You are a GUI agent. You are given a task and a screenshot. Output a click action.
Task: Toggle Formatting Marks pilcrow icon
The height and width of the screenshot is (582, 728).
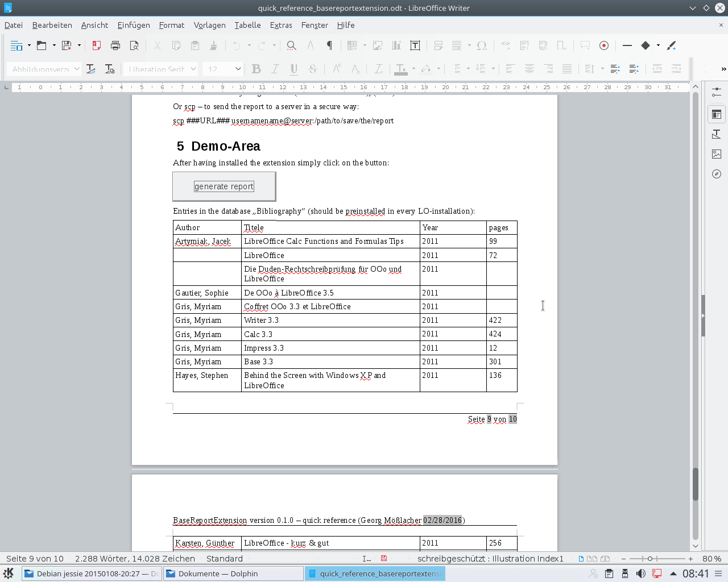pos(329,45)
